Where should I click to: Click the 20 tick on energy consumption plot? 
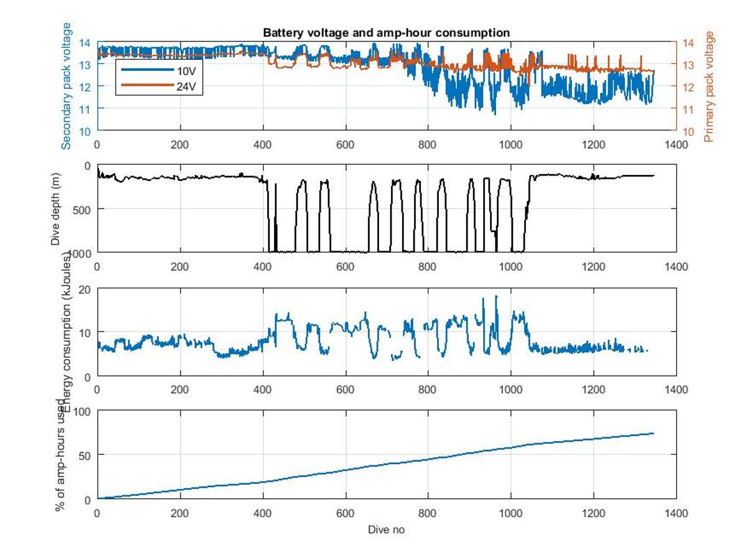[x=86, y=289]
